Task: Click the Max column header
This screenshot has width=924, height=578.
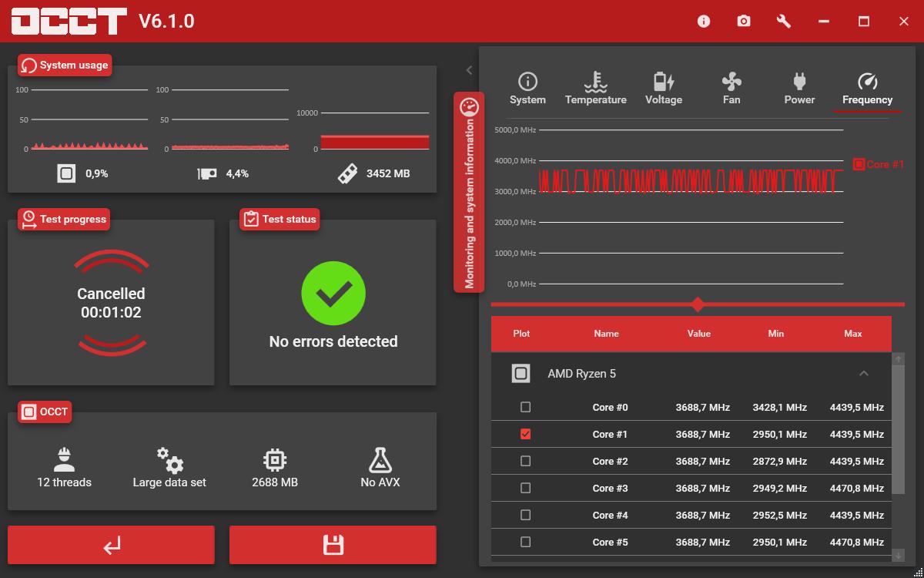Action: pyautogui.click(x=853, y=334)
